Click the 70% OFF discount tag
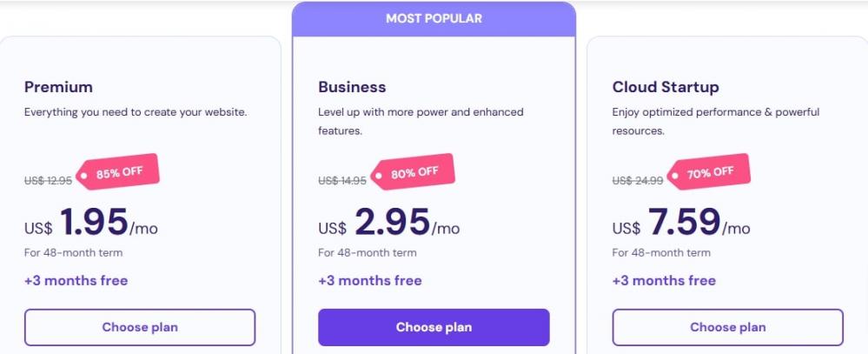The width and height of the screenshot is (868, 354). tap(708, 172)
